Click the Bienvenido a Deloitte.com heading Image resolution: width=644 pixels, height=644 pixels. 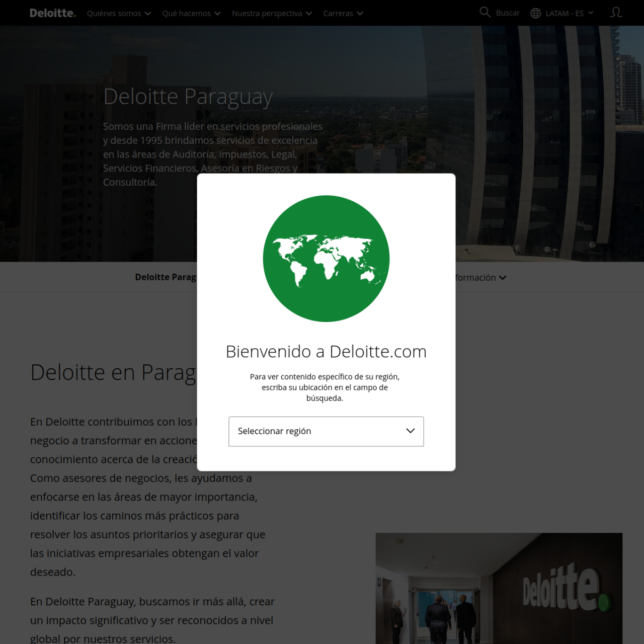tap(326, 352)
